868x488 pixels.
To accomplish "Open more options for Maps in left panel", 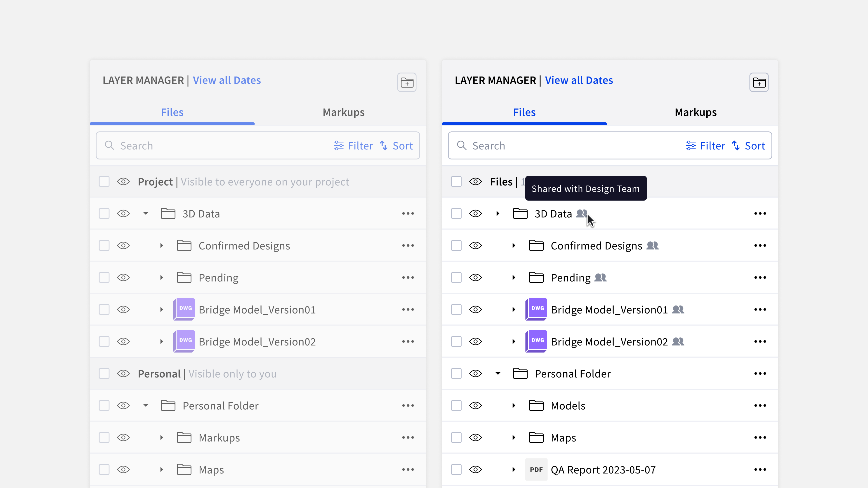I will (x=408, y=469).
